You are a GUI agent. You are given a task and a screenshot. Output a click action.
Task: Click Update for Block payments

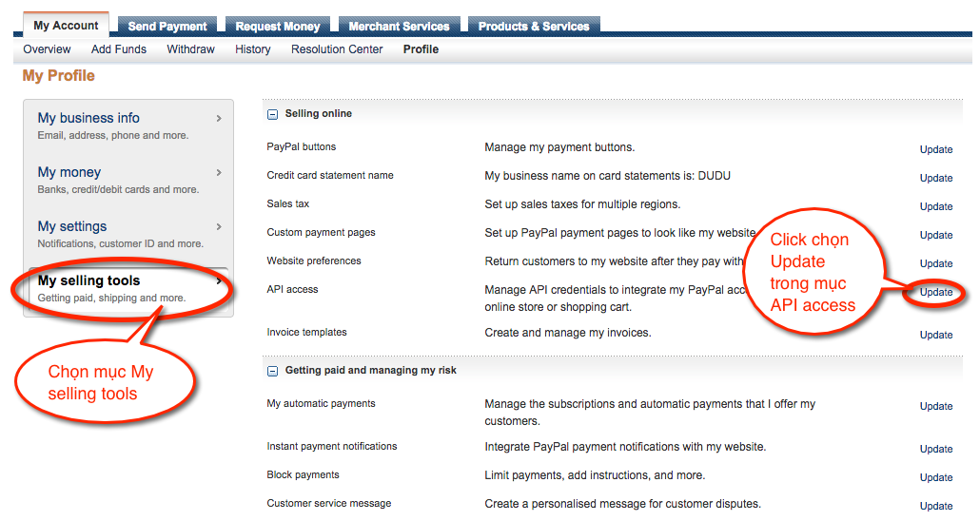[935, 478]
